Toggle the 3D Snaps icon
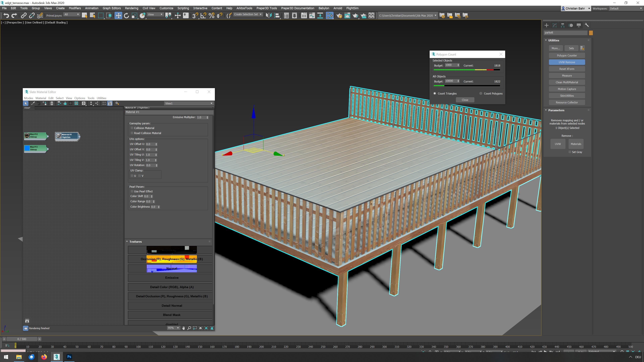This screenshot has height=362, width=644. point(195,15)
